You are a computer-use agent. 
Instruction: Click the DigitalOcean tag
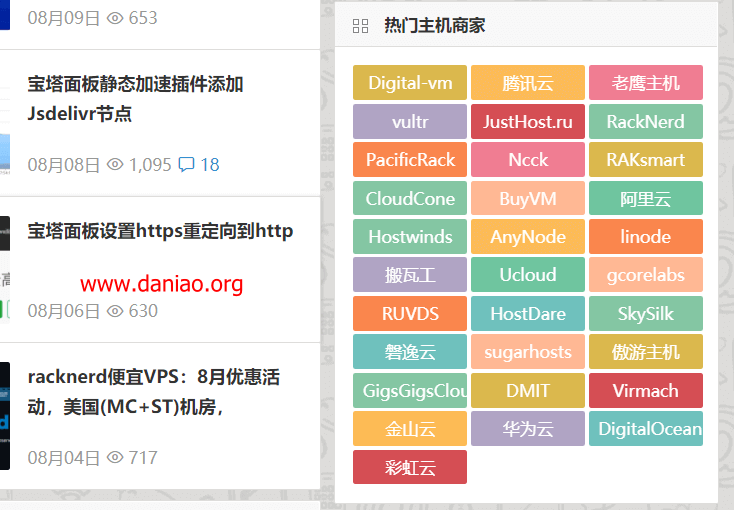point(646,429)
